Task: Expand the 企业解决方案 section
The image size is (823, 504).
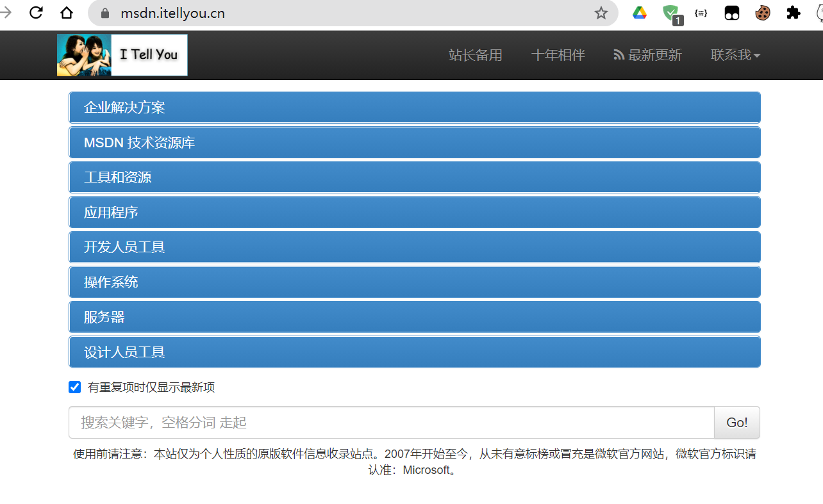Action: [x=415, y=108]
